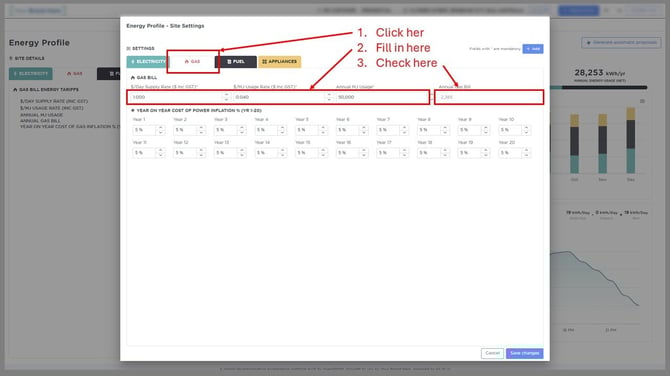Decrease Year 10 inflation percentage stepper
Screen dimensions: 670x376
[526, 132]
